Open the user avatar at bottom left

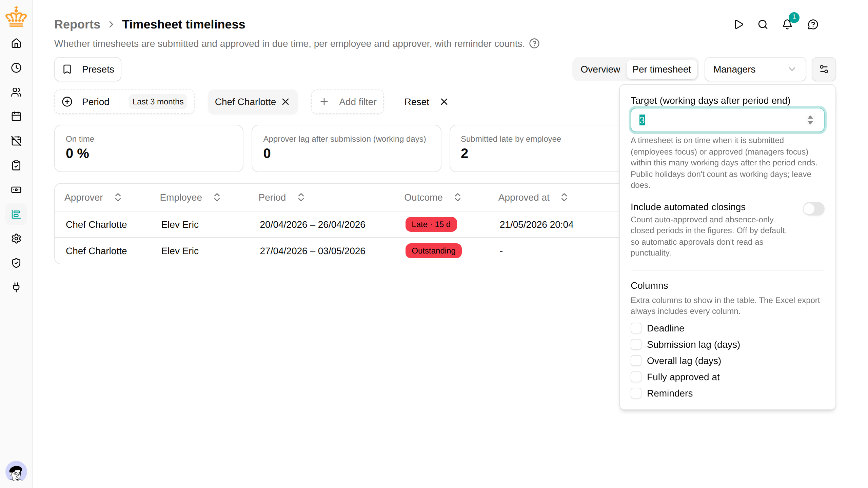(x=16, y=471)
